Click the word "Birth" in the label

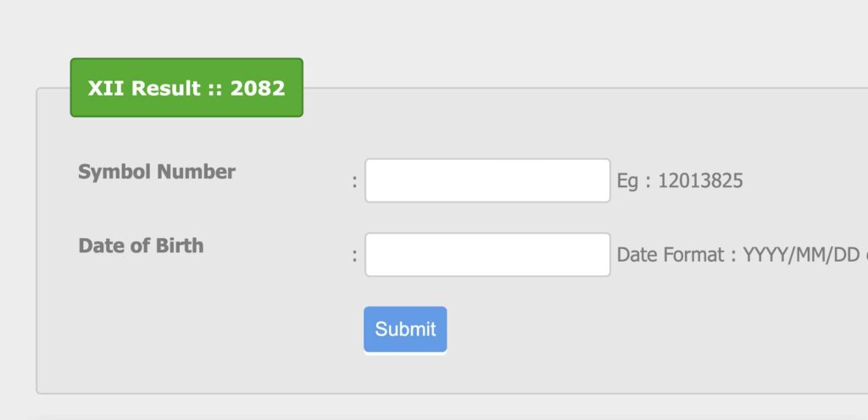tap(179, 246)
